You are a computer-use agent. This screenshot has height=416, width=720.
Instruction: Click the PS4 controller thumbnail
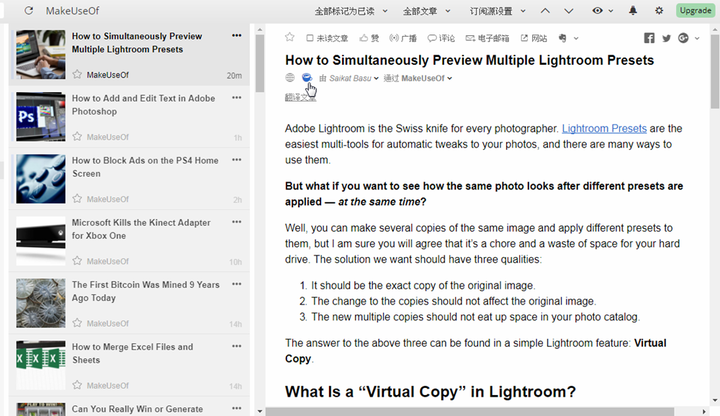click(41, 179)
